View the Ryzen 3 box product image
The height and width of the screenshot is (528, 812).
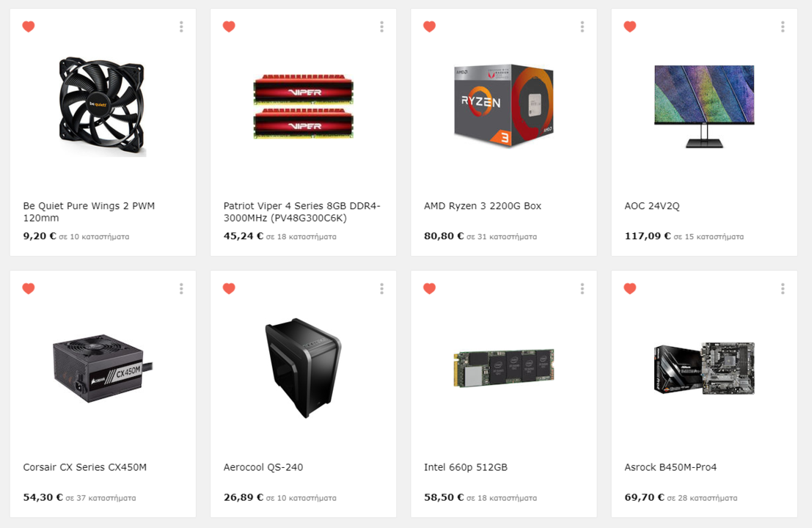click(504, 106)
